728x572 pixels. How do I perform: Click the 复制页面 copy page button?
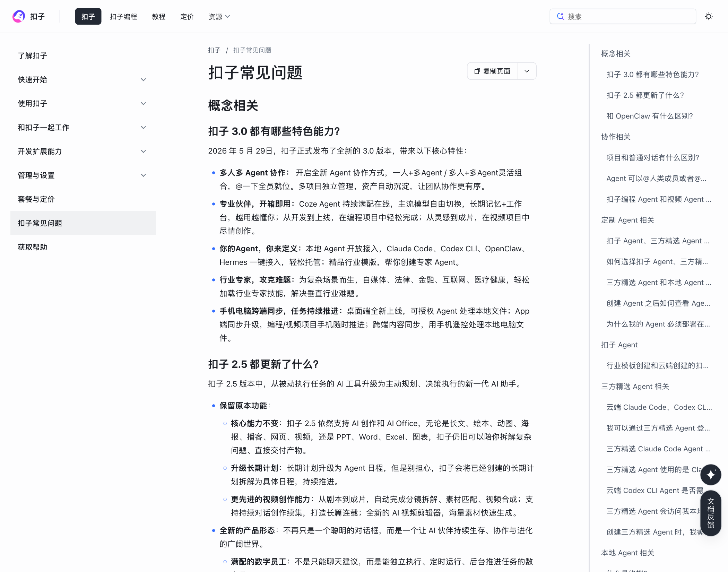point(492,71)
